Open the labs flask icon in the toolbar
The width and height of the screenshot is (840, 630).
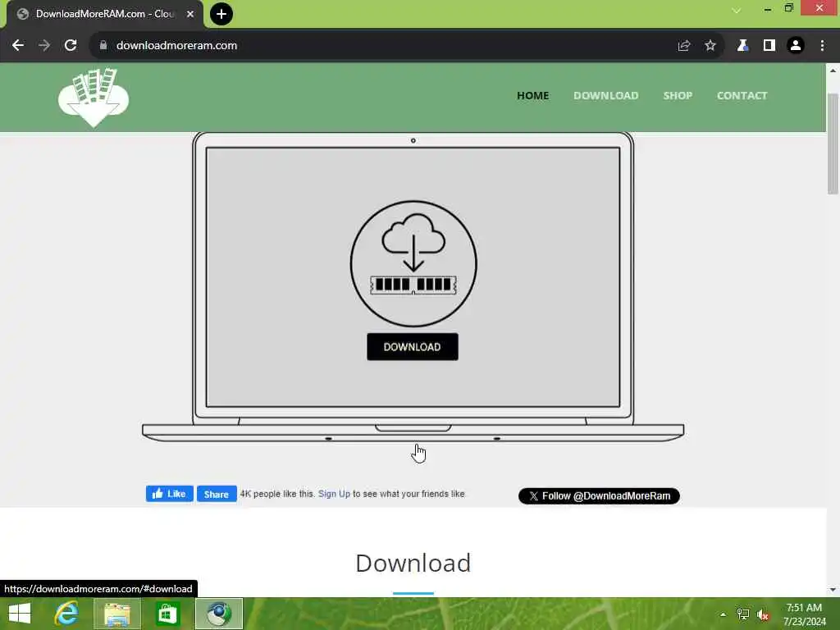click(x=742, y=46)
